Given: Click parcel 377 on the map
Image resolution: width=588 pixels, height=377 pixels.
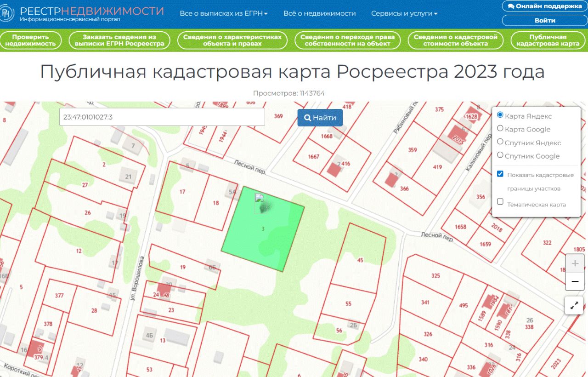Looking at the screenshot, I should (59, 296).
